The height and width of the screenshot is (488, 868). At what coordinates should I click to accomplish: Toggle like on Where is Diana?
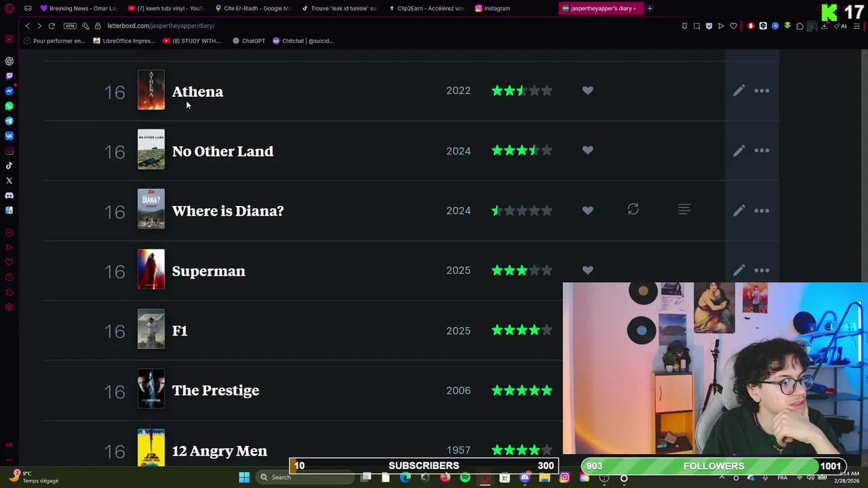coord(587,210)
